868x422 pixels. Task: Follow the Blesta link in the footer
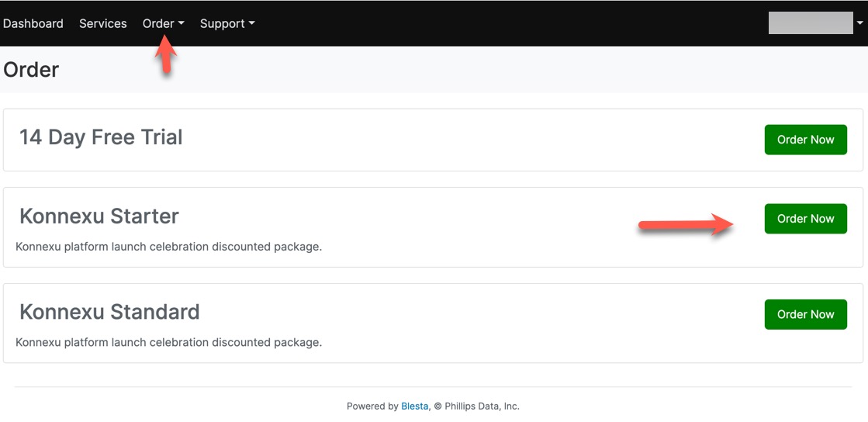[414, 406]
